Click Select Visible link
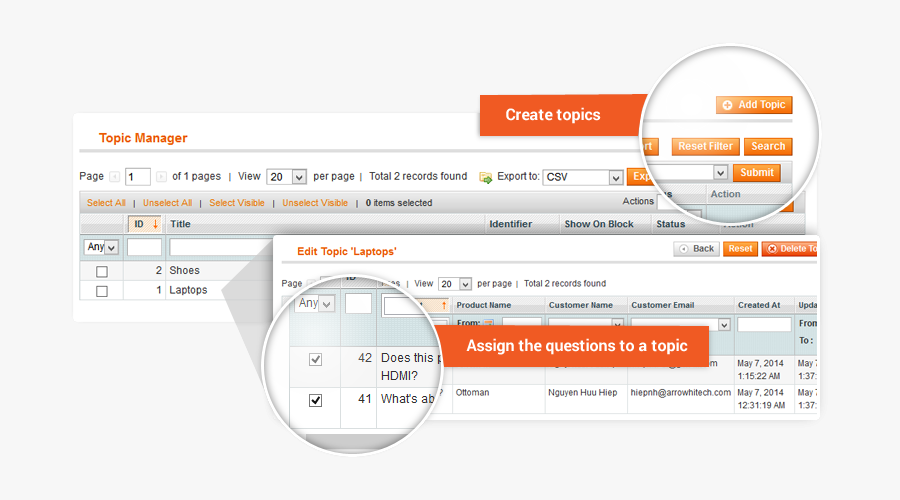The width and height of the screenshot is (900, 500). [x=237, y=203]
